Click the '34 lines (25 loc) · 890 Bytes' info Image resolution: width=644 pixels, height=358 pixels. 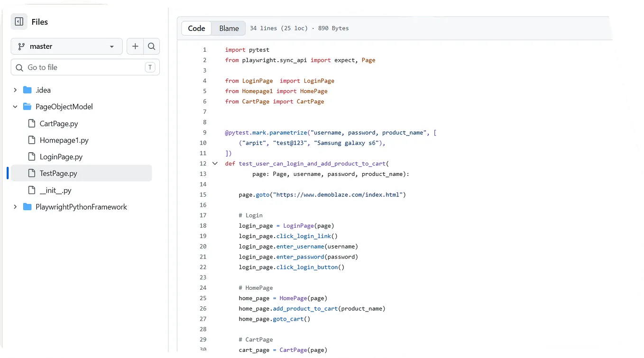click(x=299, y=28)
